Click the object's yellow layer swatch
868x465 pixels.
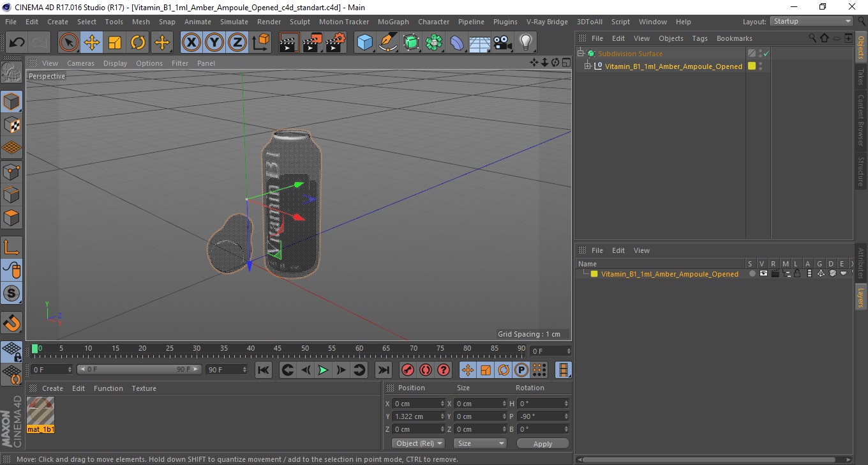[752, 66]
